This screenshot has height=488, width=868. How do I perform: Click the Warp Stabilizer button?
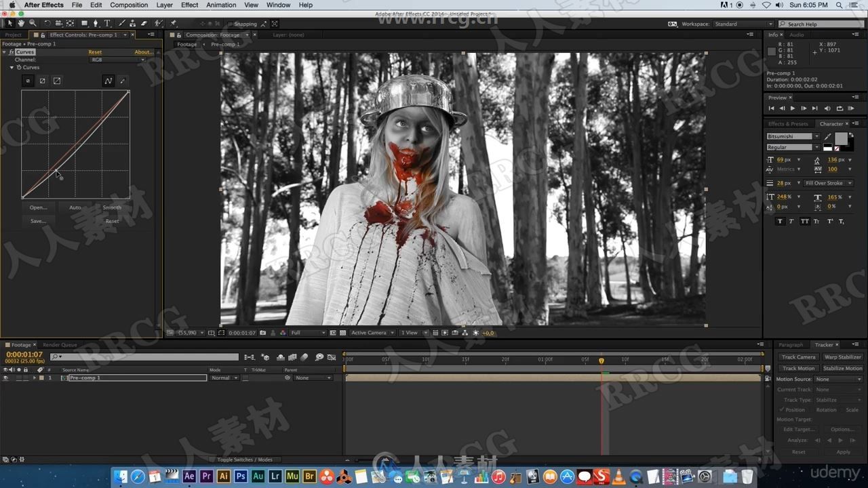843,357
